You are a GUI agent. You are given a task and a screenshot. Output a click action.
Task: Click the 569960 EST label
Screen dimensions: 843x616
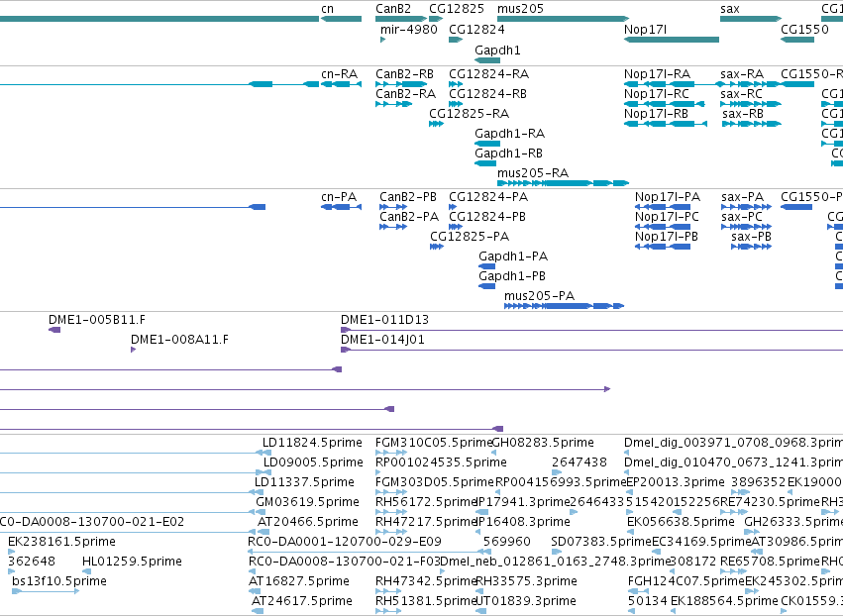click(x=507, y=542)
